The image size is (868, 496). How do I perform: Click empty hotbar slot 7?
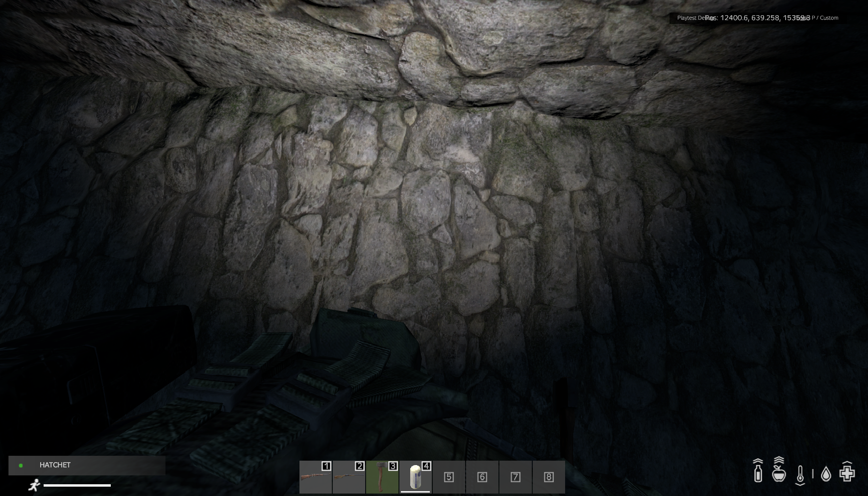[x=516, y=477]
